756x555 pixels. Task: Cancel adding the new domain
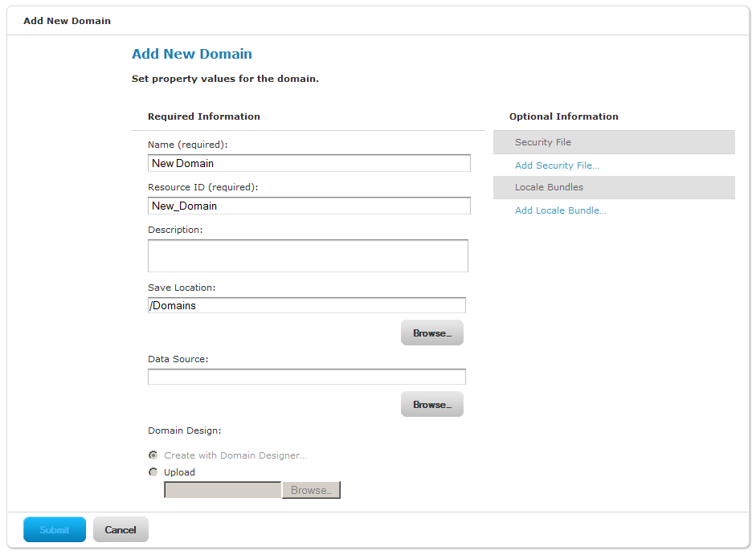pos(121,530)
